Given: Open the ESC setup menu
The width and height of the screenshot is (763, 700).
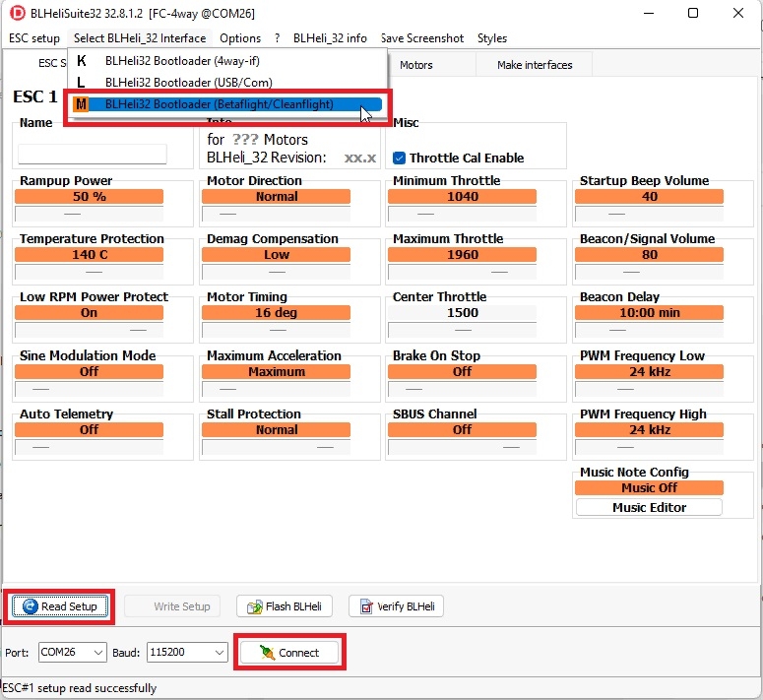Looking at the screenshot, I should pos(34,38).
